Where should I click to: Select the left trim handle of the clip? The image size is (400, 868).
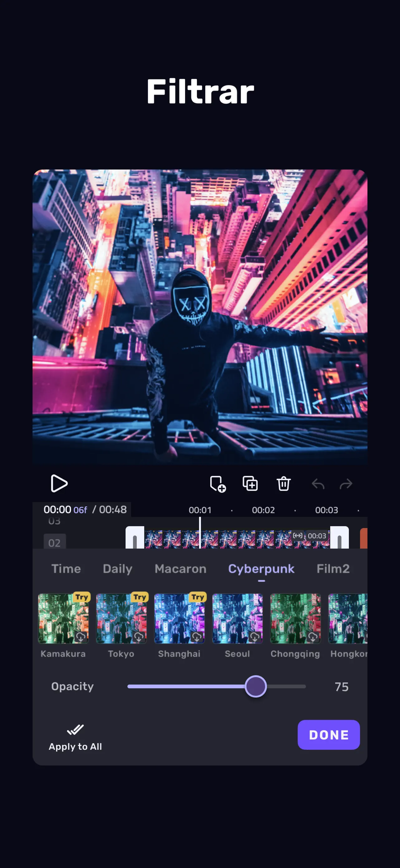pyautogui.click(x=135, y=538)
